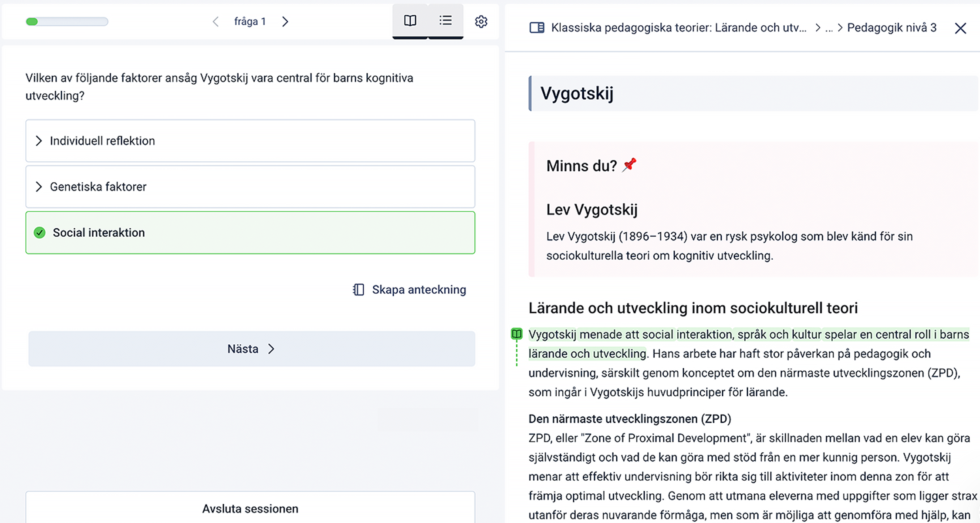Close the Vygotskij reading panel
This screenshot has height=523, width=980.
click(960, 28)
